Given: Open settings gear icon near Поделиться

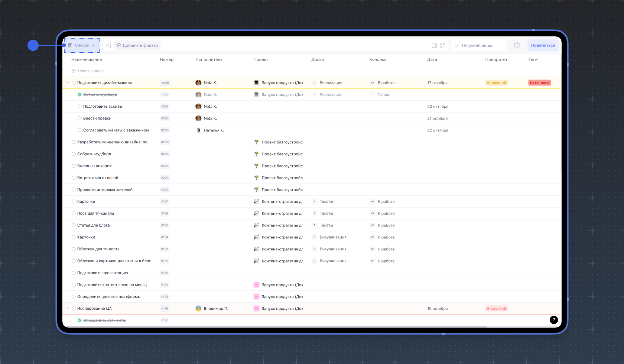Looking at the screenshot, I should pos(517,45).
